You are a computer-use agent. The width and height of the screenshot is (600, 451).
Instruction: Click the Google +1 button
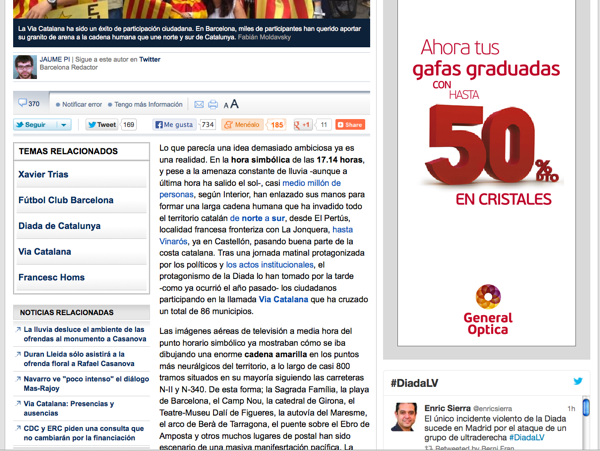[x=303, y=125]
